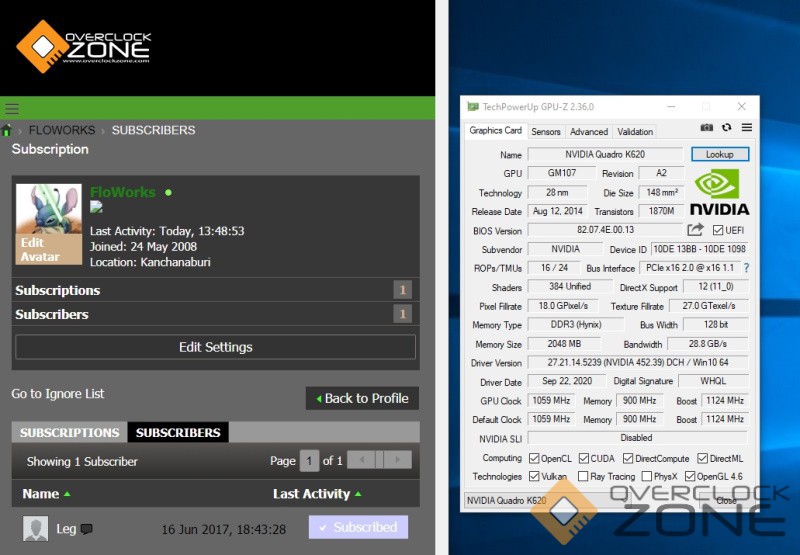
Task: Click the Digital Signature WHQL value
Action: click(713, 381)
